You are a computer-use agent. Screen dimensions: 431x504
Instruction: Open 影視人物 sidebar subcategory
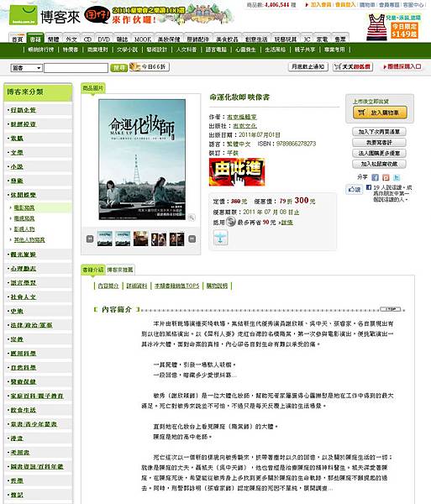(x=24, y=228)
